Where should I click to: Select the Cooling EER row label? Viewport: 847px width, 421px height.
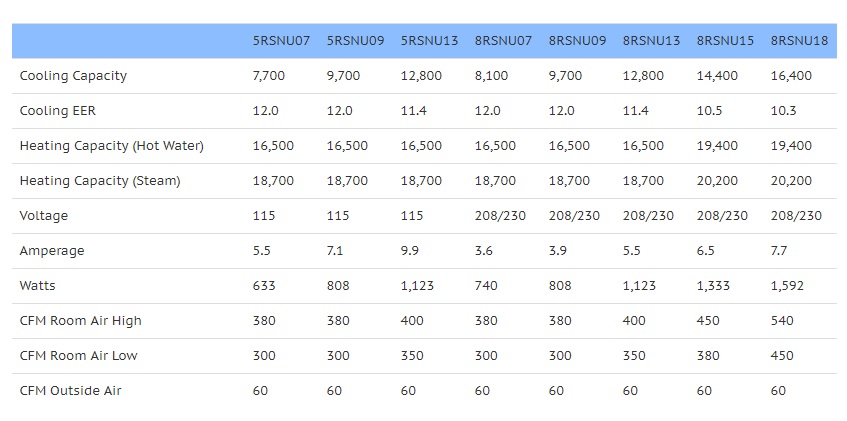click(x=57, y=111)
